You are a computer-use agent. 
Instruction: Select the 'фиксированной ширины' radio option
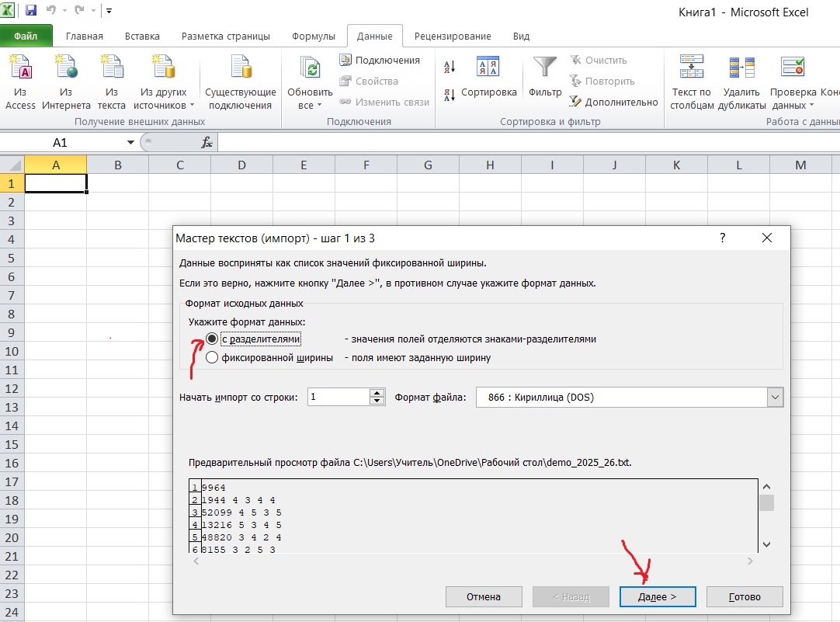[x=212, y=357]
